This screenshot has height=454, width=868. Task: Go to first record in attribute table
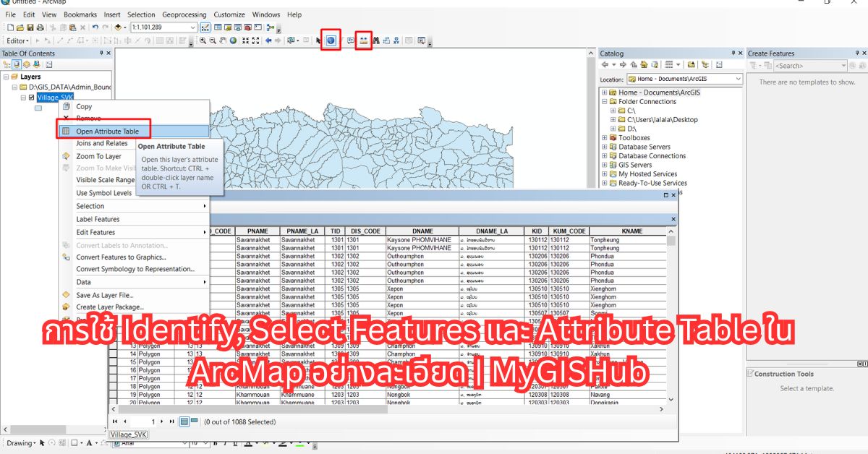[x=115, y=421]
